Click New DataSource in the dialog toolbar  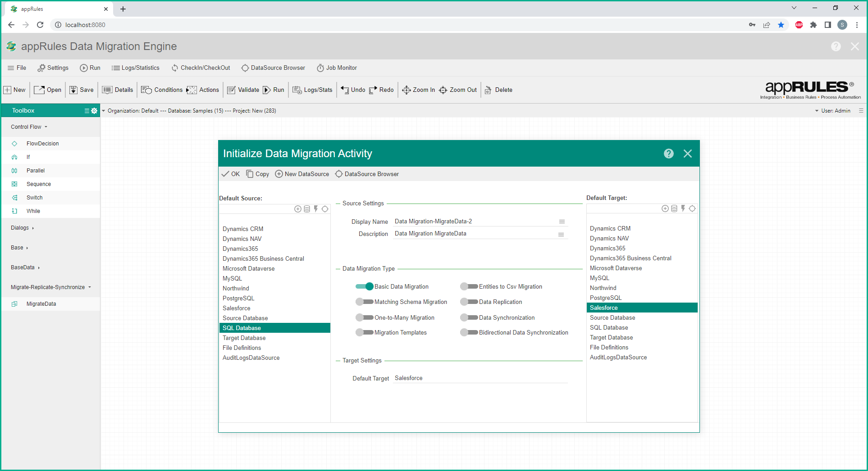click(x=302, y=174)
